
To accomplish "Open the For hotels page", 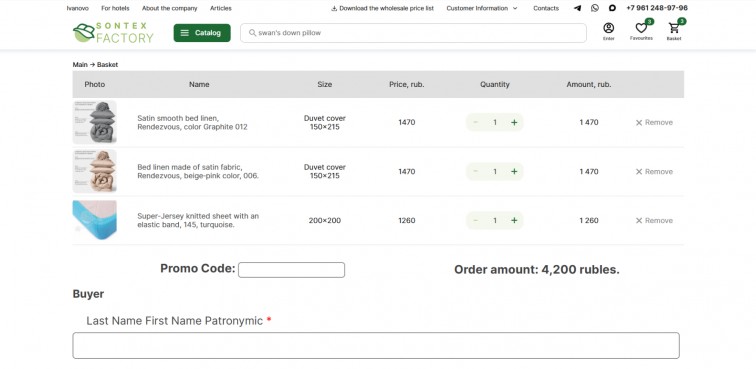I will point(115,8).
